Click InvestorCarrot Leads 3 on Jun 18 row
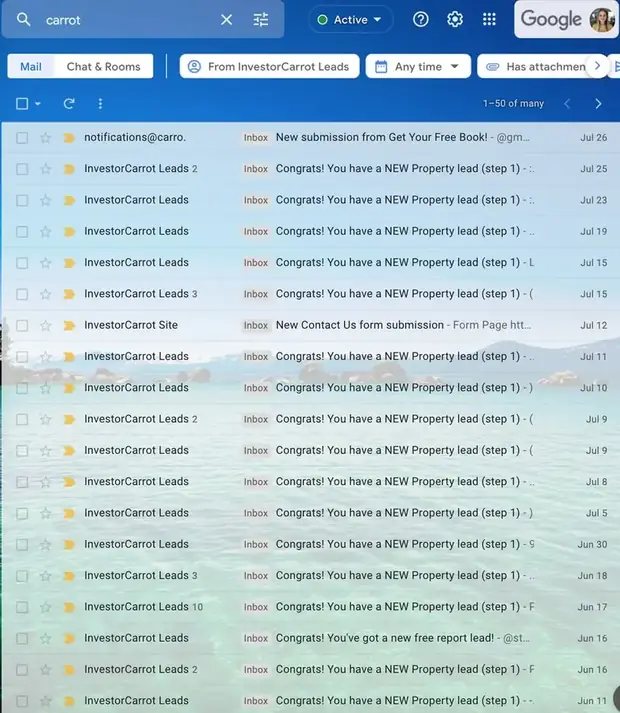This screenshot has width=620, height=713. [x=141, y=576]
